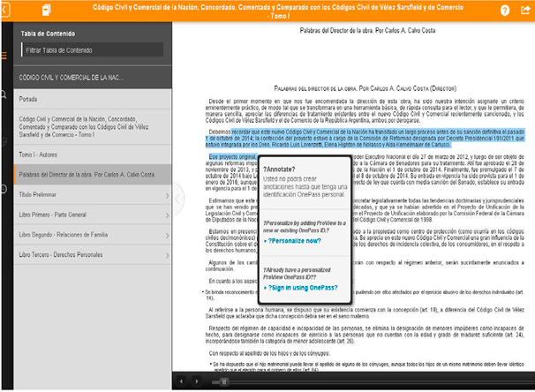Open Libro Tercero - Derechos Personales

click(93, 255)
